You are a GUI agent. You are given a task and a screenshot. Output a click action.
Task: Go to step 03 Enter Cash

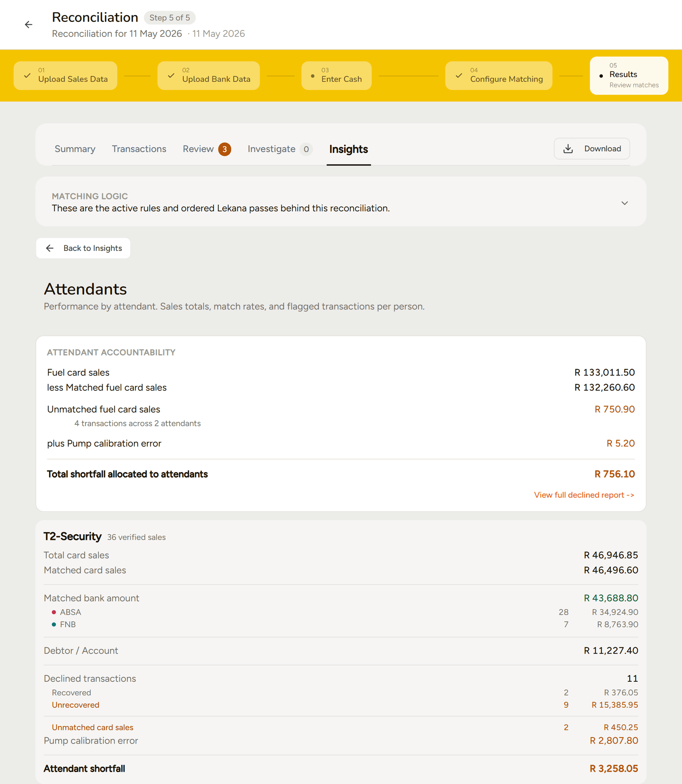(x=336, y=75)
